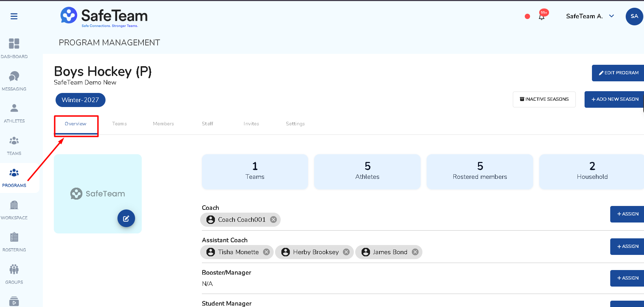
Task: Click the Booster/Manager N/A value
Action: tap(208, 284)
